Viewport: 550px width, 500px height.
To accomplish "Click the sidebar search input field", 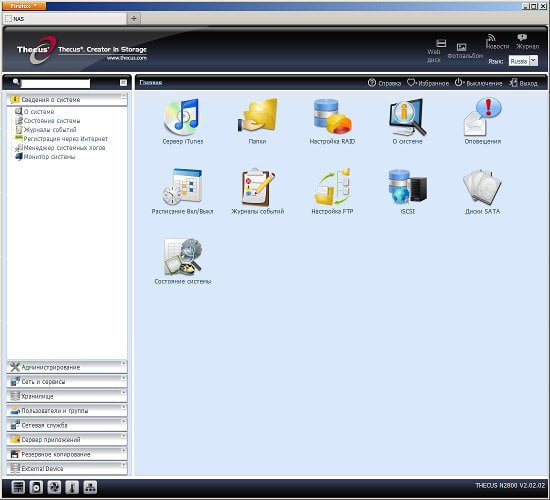I will pos(55,83).
